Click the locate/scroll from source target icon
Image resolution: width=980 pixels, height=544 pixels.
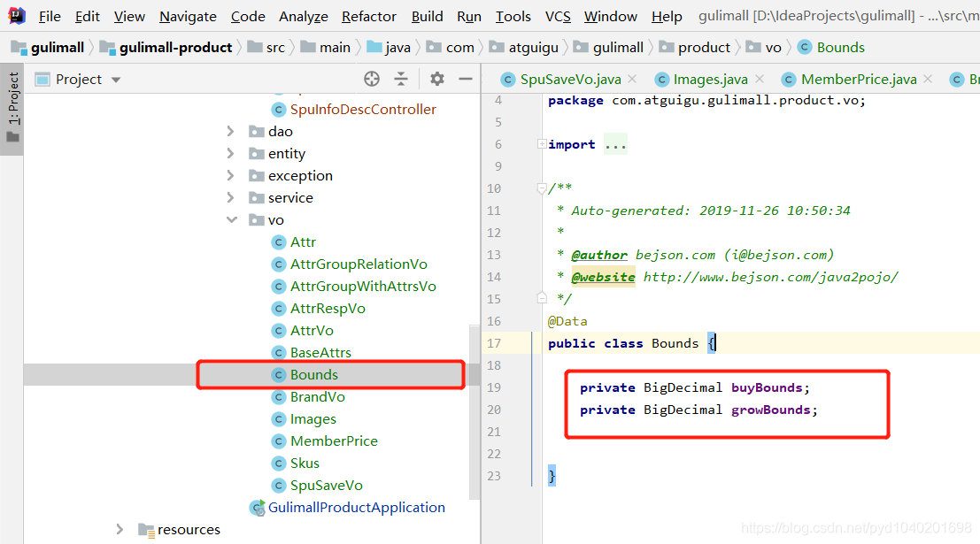coord(372,79)
